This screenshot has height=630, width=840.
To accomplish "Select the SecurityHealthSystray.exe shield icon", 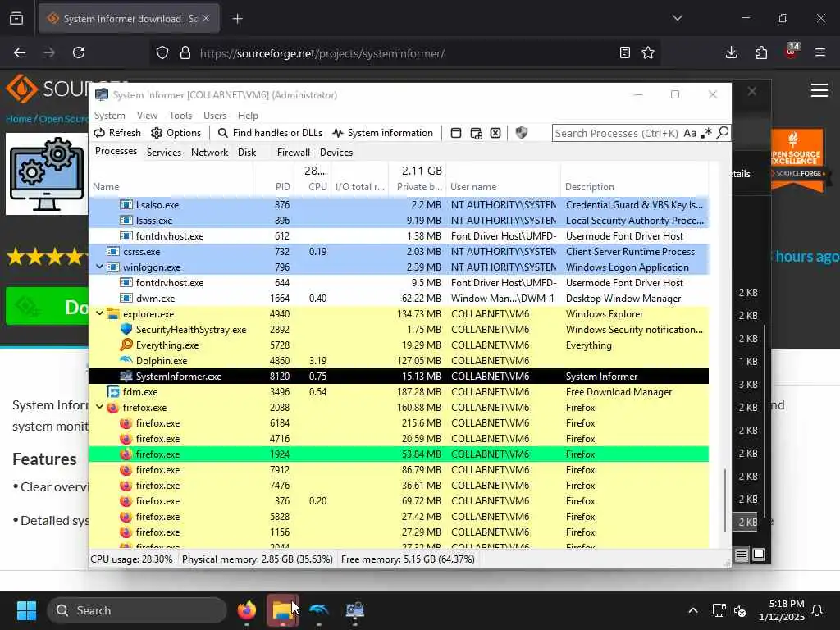I will (126, 329).
